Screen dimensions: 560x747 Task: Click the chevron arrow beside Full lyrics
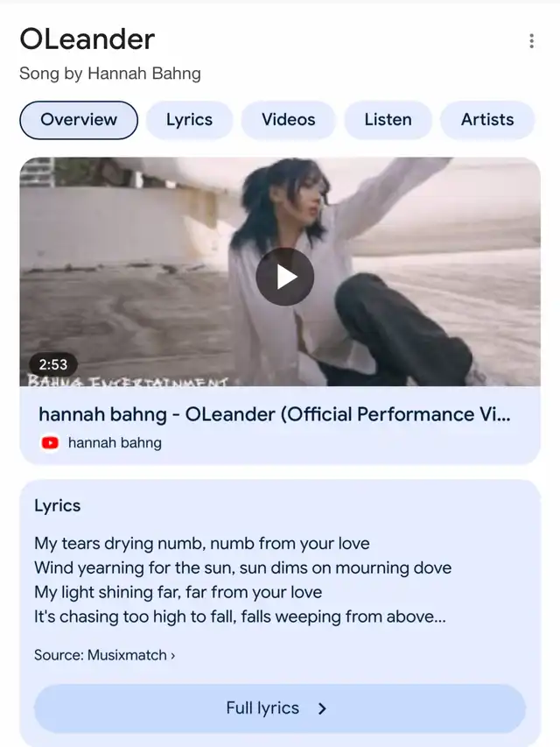322,708
